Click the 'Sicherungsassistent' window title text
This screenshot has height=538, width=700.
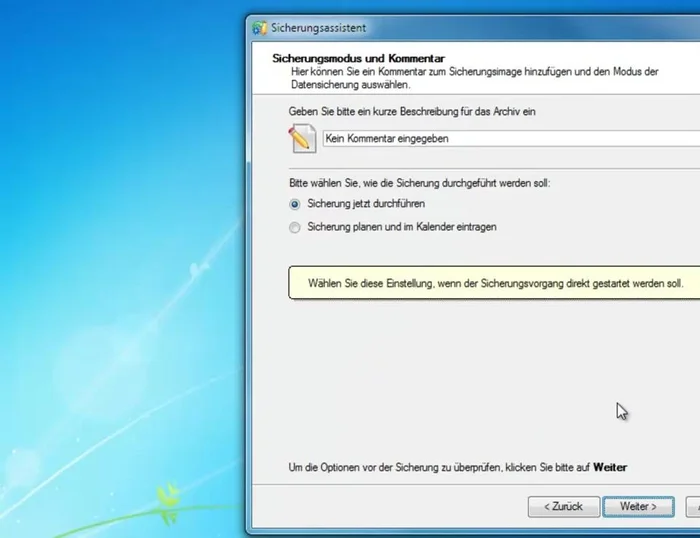pyautogui.click(x=313, y=27)
